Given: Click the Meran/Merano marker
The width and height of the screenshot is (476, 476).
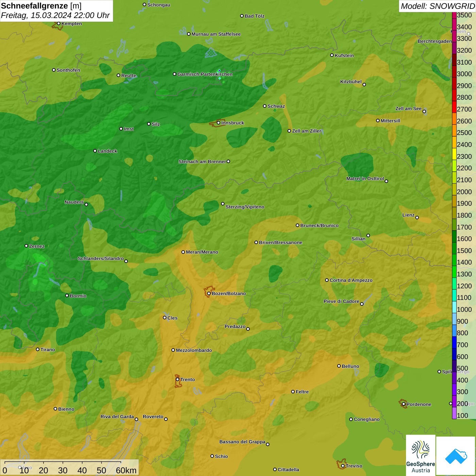Looking at the screenshot, I should [183, 252].
